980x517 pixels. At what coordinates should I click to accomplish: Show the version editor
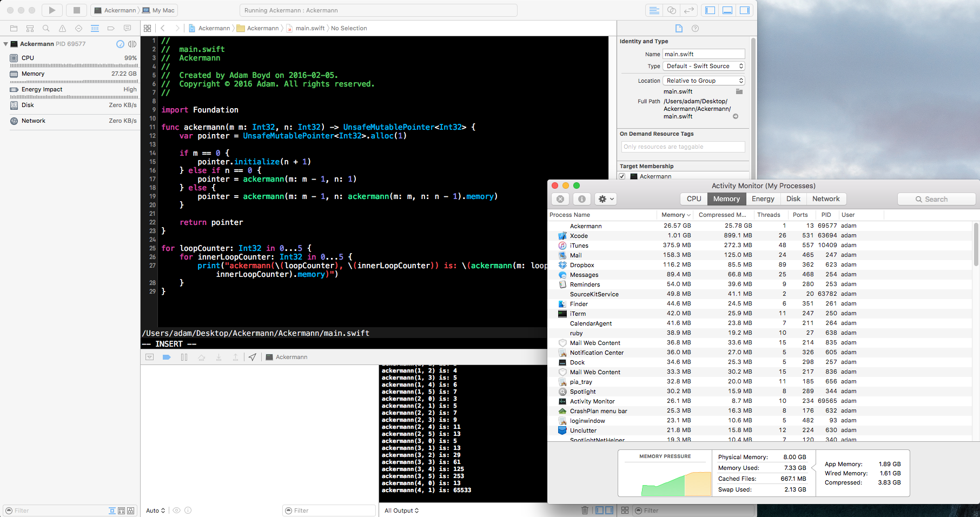click(x=688, y=10)
